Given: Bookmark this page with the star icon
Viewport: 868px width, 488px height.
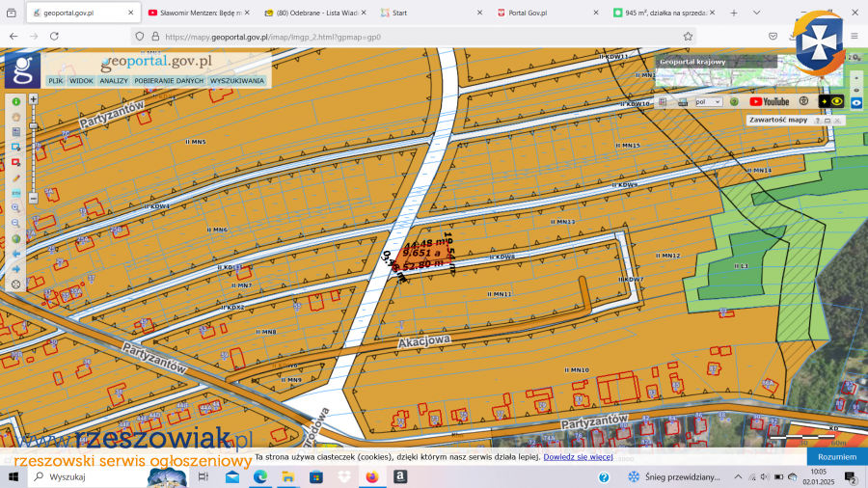Looking at the screenshot, I should [x=688, y=37].
